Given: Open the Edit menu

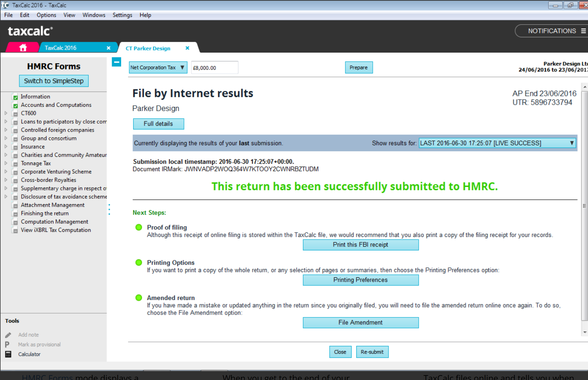Looking at the screenshot, I should point(24,15).
